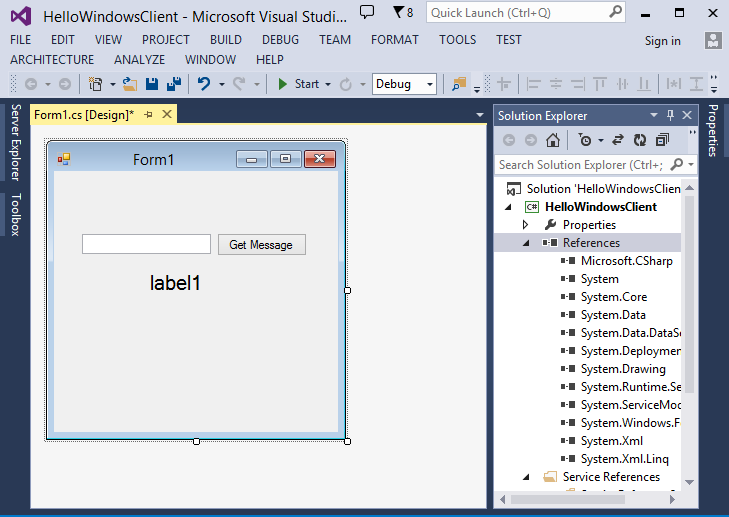Viewport: 729px width, 517px height.
Task: Open the FORMAT menu
Action: coord(395,40)
